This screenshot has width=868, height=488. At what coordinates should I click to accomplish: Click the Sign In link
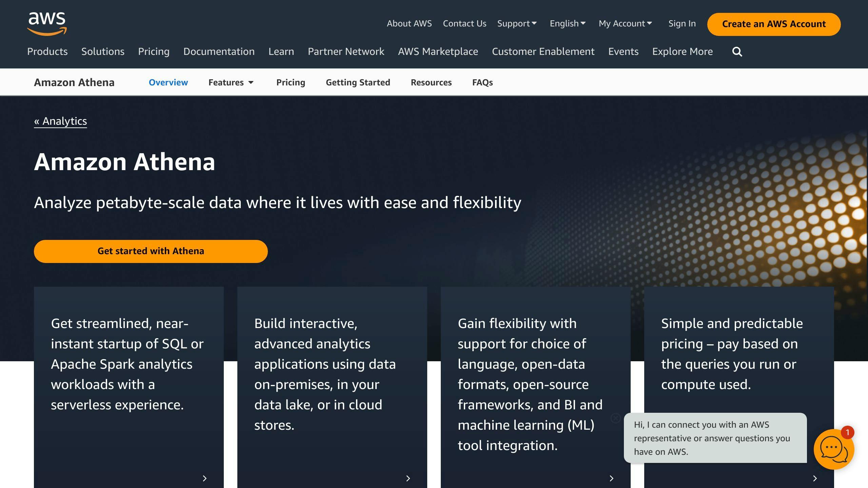(x=682, y=23)
